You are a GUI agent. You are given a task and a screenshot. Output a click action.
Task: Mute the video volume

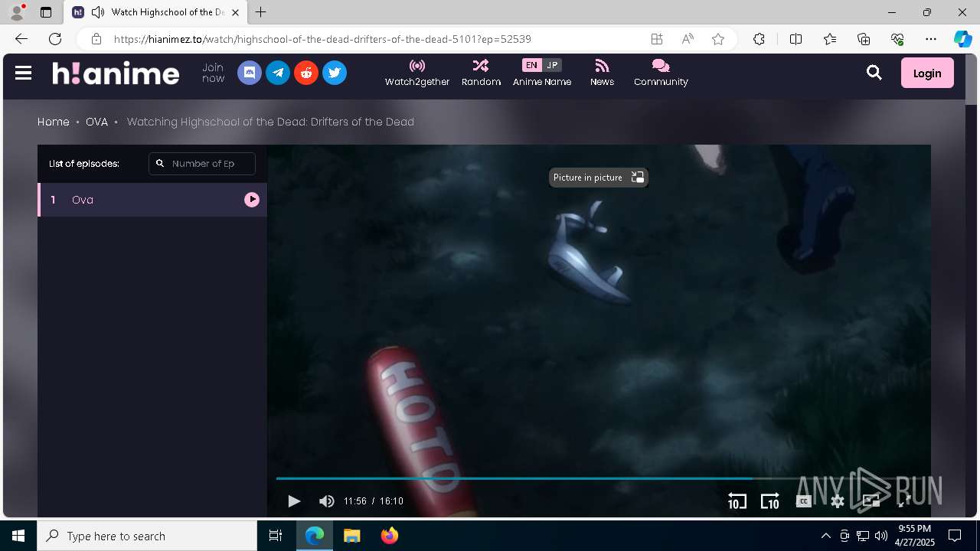tap(327, 501)
